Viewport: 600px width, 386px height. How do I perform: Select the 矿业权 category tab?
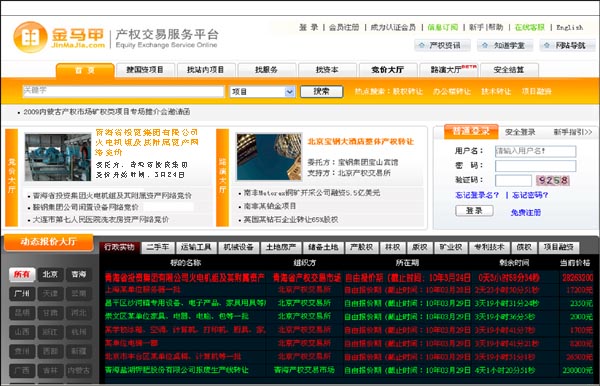click(x=451, y=247)
